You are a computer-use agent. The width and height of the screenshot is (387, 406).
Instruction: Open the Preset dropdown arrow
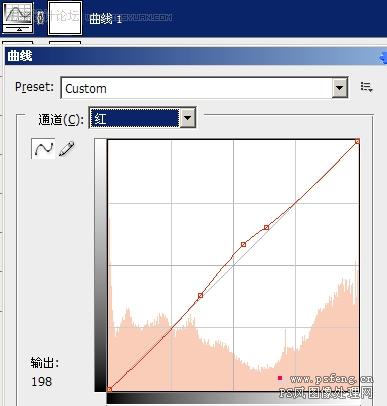pos(340,88)
